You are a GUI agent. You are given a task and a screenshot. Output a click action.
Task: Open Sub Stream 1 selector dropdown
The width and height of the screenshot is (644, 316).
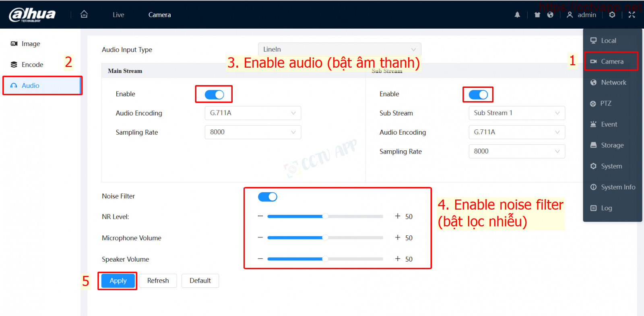click(x=517, y=113)
